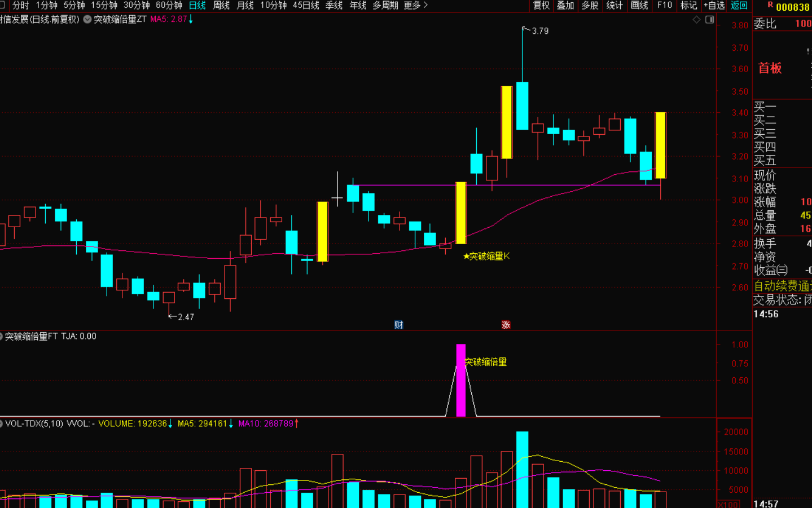Screen dimensions: 812x508
Task: Toggle the checkbox left of 分时
Action: coord(3,5)
